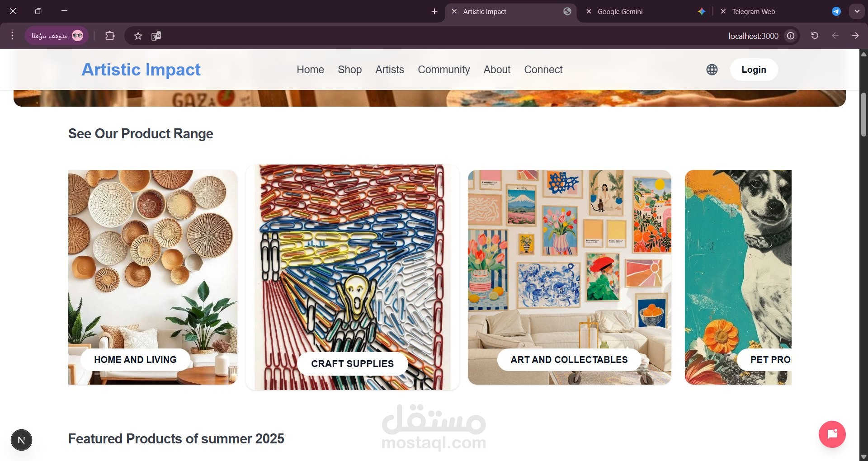Image resolution: width=868 pixels, height=461 pixels.
Task: Open the red chat bubble widget
Action: 832,434
